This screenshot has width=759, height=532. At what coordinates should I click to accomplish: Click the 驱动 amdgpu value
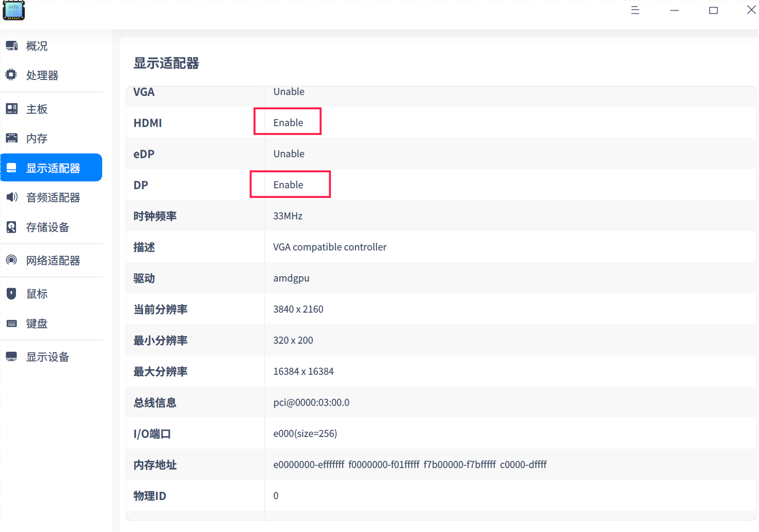pyautogui.click(x=292, y=278)
